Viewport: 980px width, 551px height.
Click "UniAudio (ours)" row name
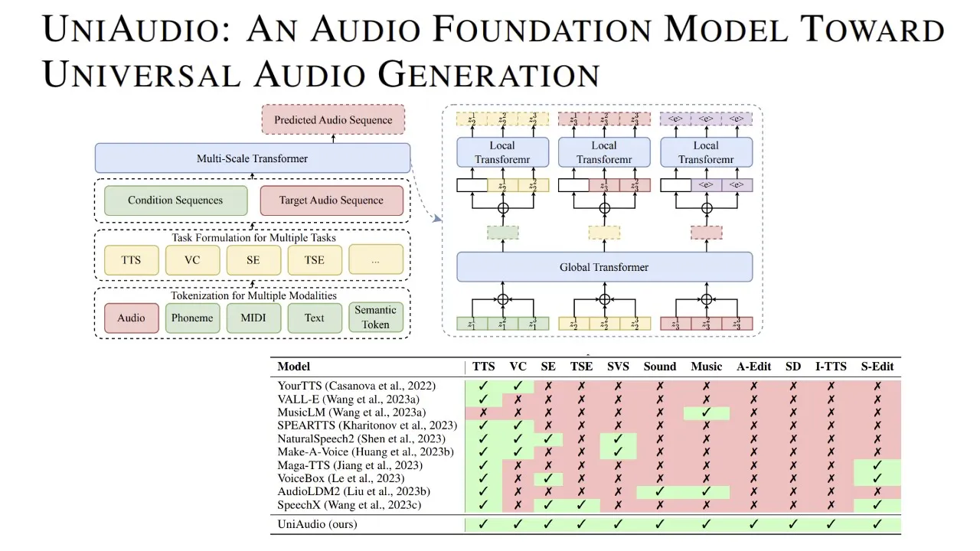pos(317,525)
